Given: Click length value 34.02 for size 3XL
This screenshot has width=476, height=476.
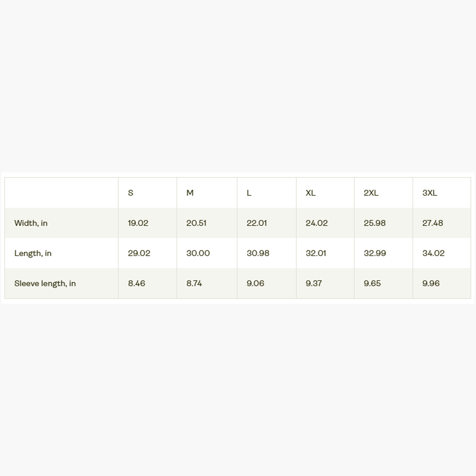Looking at the screenshot, I should click(x=433, y=253).
